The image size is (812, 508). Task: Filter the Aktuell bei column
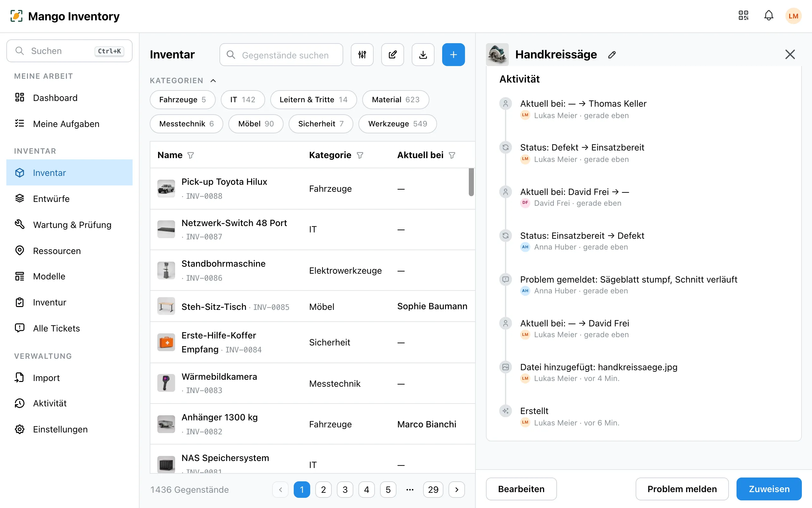452,155
